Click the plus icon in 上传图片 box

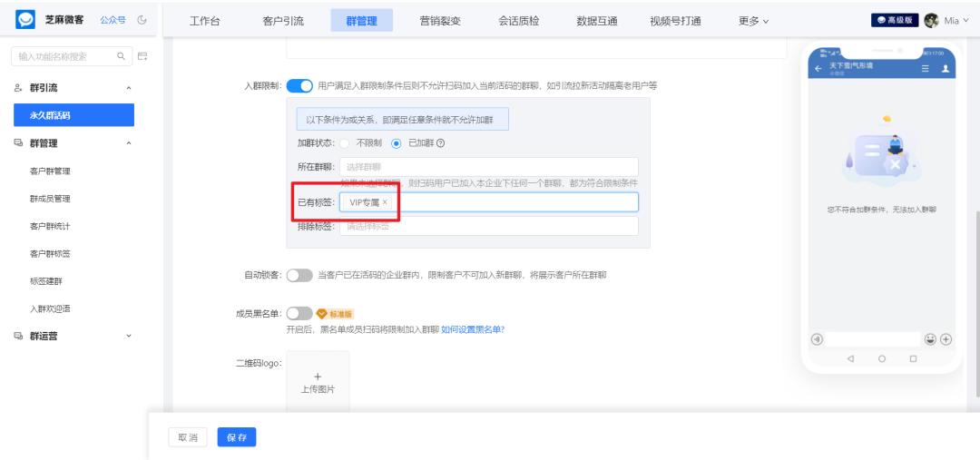point(318,377)
